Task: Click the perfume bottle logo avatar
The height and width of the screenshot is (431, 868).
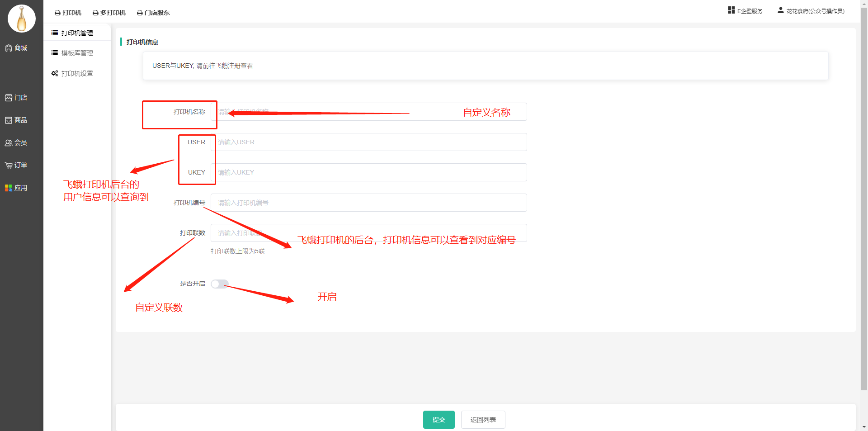Action: tap(21, 19)
